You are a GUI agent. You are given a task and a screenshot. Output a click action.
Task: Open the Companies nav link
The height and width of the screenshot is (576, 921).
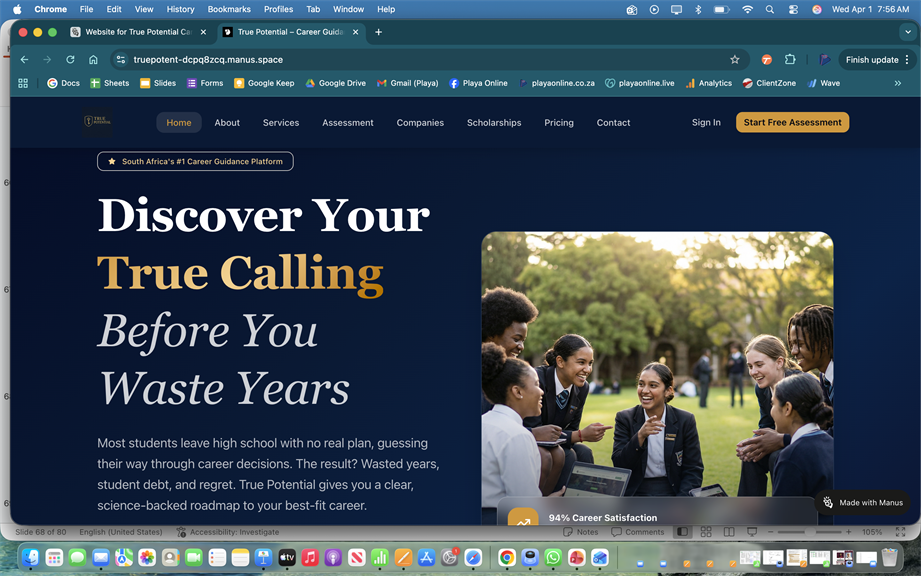pos(420,123)
